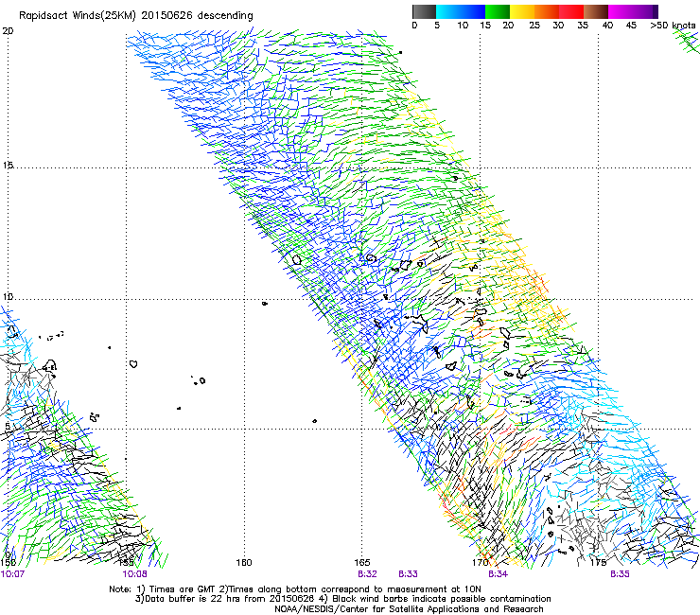
Task: Click the yellow 20–25 knots color segment
Action: click(x=522, y=11)
